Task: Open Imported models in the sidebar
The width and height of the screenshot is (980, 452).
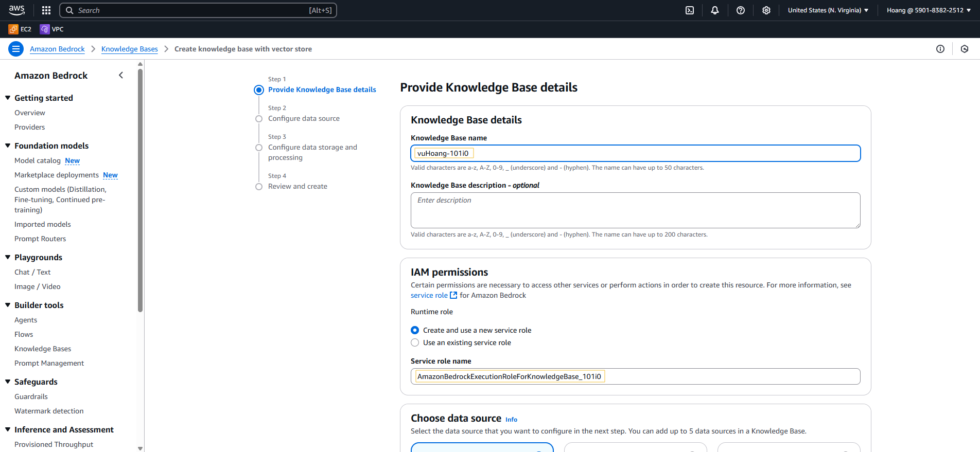Action: [43, 224]
